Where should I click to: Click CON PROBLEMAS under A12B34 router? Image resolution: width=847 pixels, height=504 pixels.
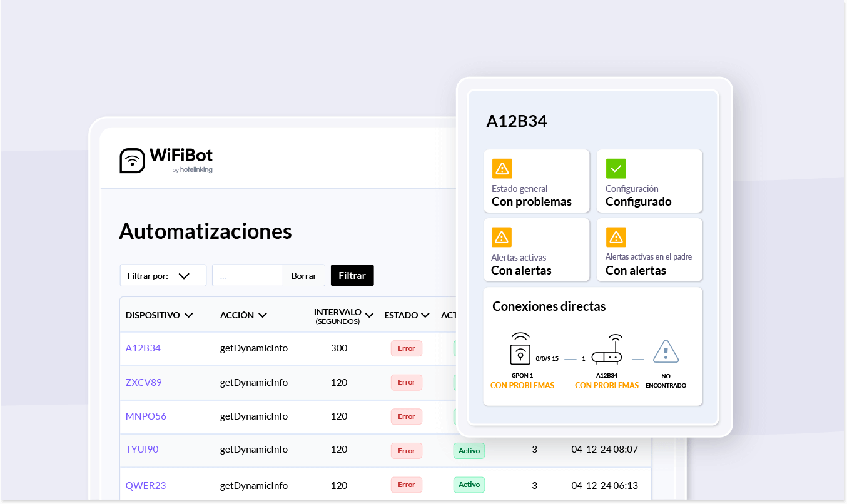(x=607, y=386)
